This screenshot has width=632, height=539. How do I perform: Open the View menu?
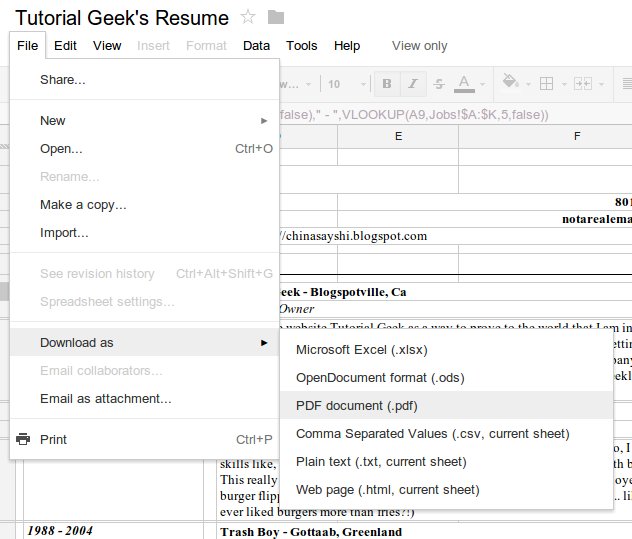coord(107,46)
